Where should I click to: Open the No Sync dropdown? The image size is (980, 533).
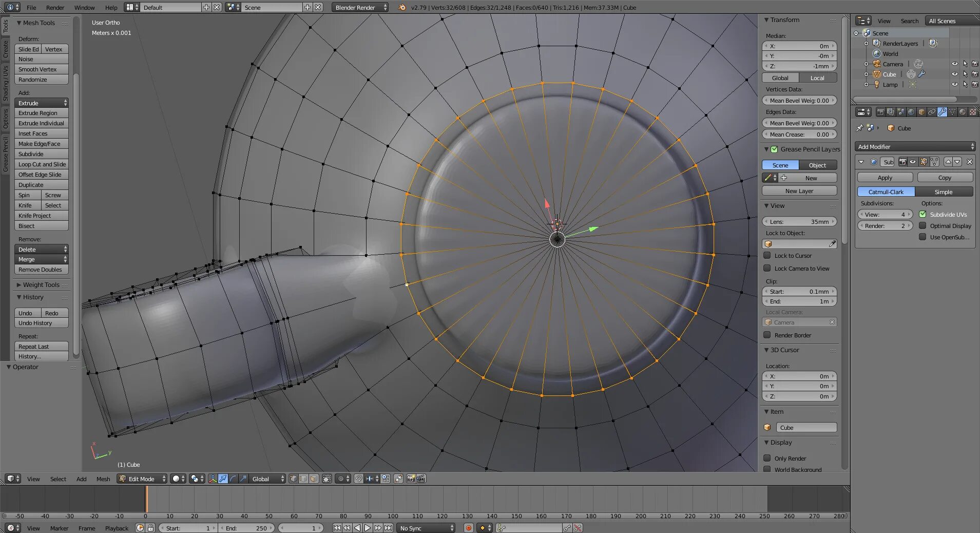click(x=426, y=528)
